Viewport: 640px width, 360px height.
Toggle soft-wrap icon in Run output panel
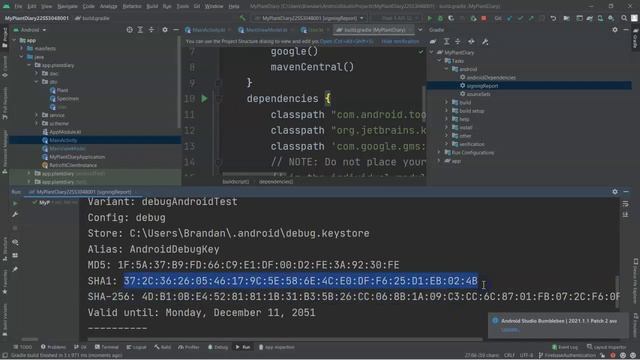[x=625, y=204]
